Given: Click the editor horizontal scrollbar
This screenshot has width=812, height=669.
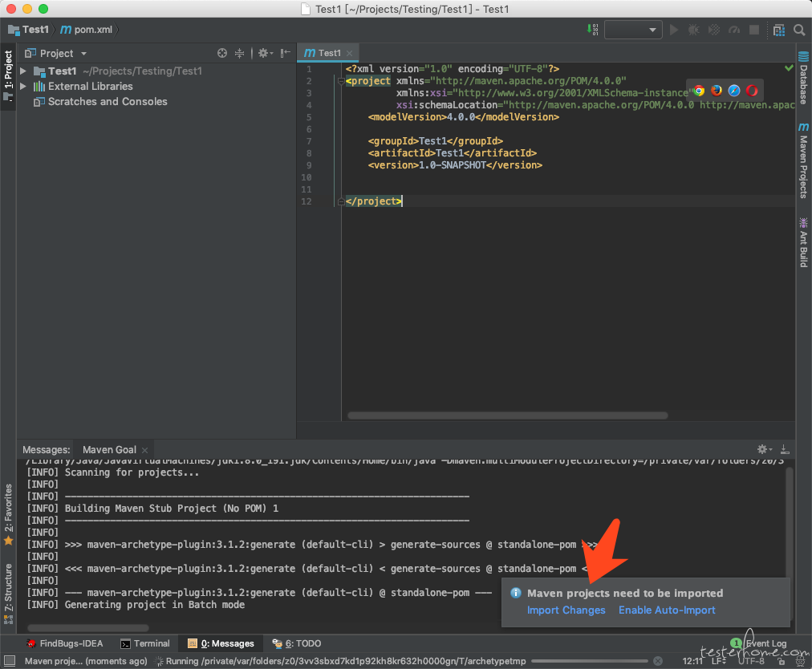Looking at the screenshot, I should pyautogui.click(x=507, y=416).
